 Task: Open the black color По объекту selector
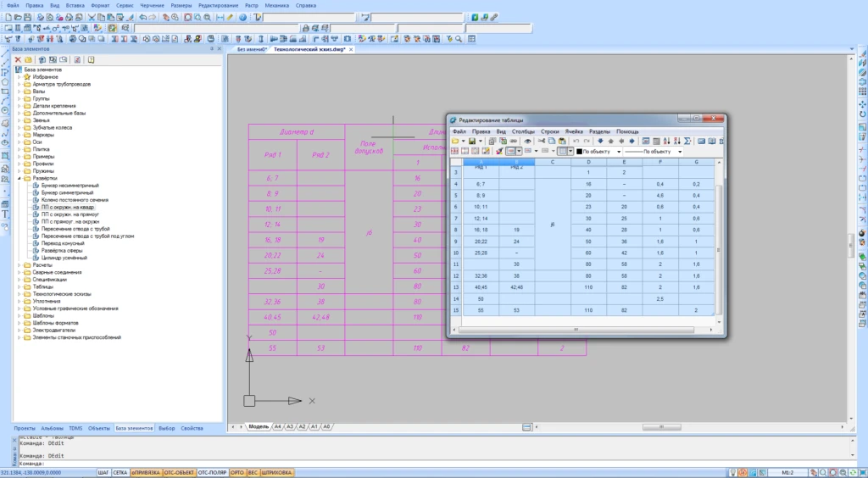[x=598, y=152]
